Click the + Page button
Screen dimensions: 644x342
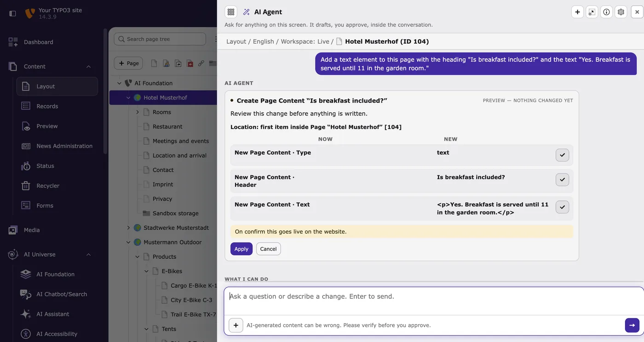pos(128,63)
